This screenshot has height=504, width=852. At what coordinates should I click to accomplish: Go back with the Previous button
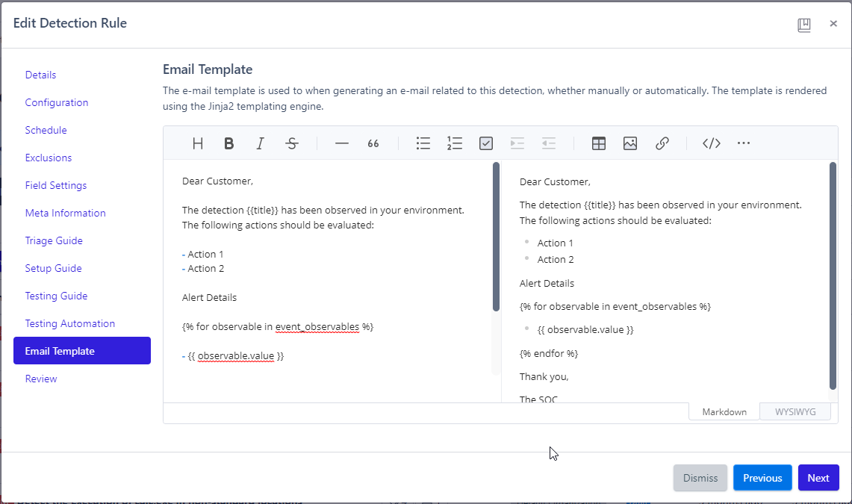click(762, 478)
